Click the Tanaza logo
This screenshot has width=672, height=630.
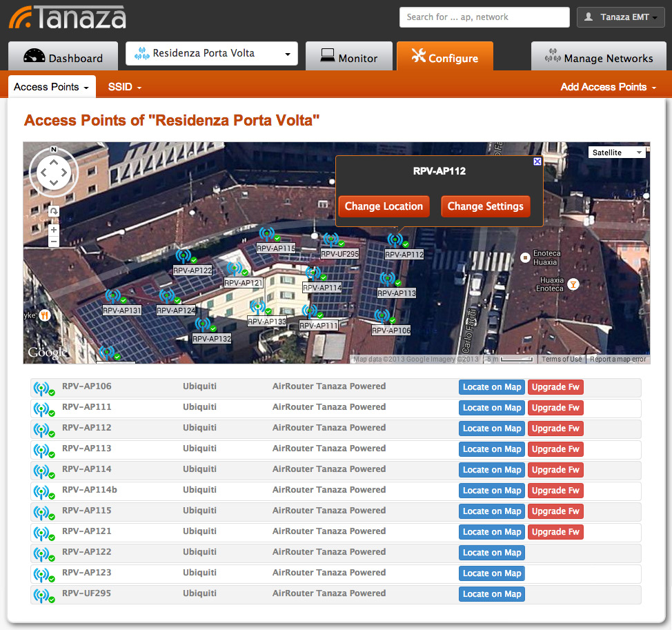click(x=68, y=17)
